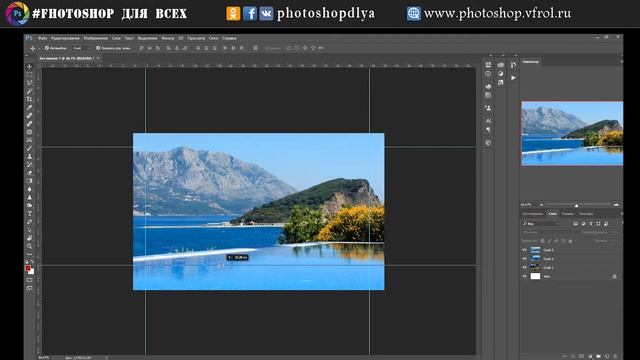Switch to the Гистограмма tab
The width and height of the screenshot is (640, 360).
533,213
